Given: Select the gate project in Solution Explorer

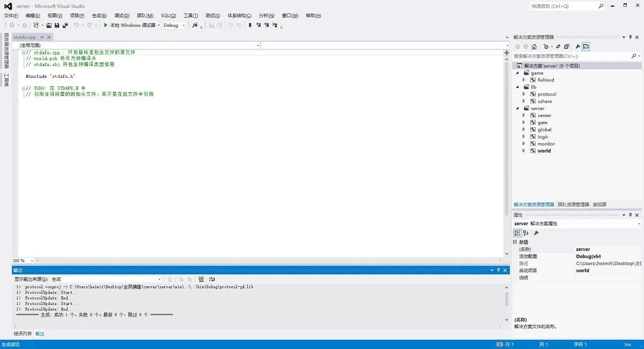Looking at the screenshot, I should point(543,122).
